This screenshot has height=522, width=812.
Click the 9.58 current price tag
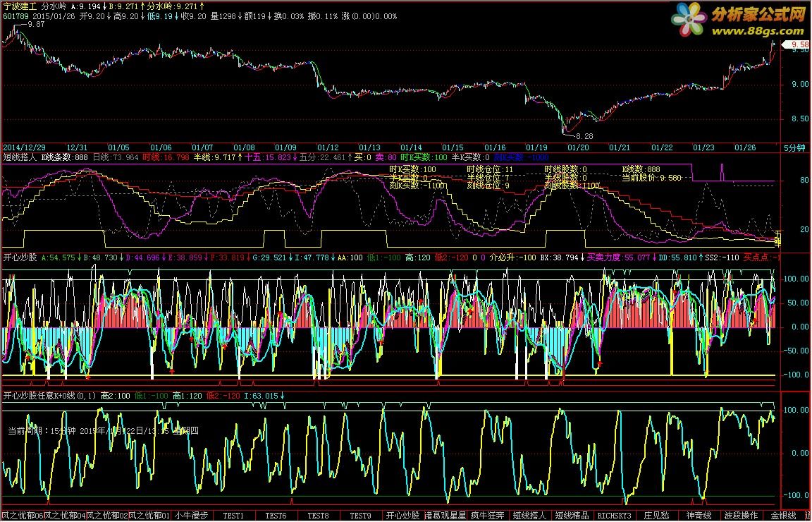click(x=796, y=45)
